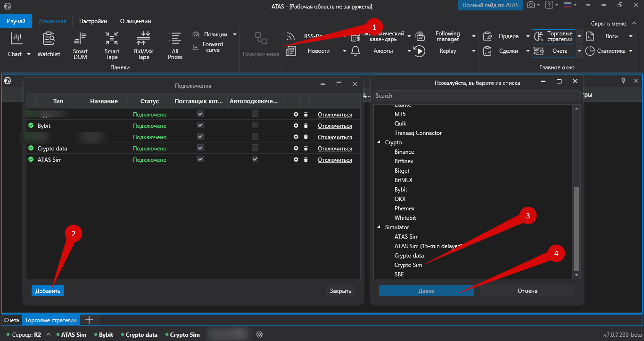This screenshot has width=644, height=341.
Task: Open the Following manager icon
Action: coord(420,37)
